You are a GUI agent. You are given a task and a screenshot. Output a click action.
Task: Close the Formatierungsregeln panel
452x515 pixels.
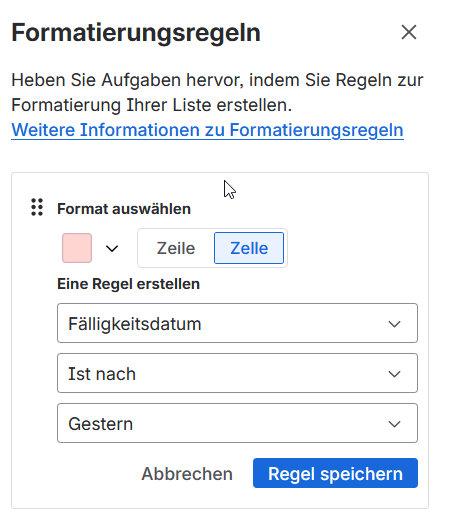tap(409, 32)
